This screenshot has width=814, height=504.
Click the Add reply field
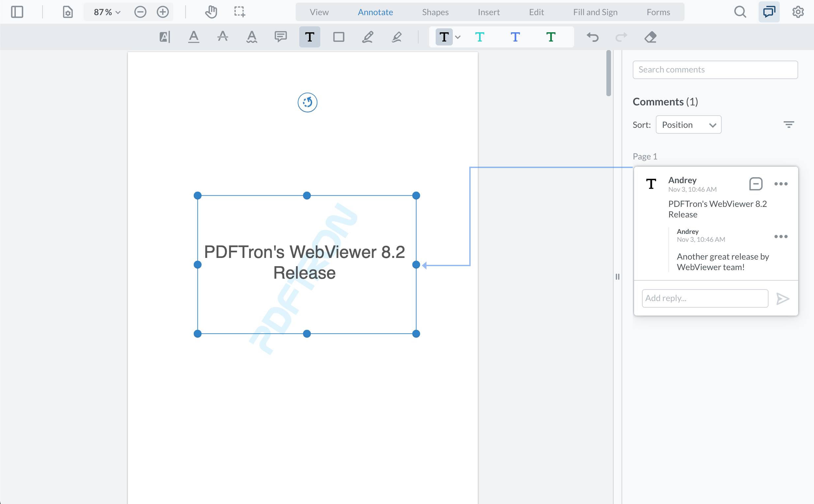pyautogui.click(x=705, y=298)
